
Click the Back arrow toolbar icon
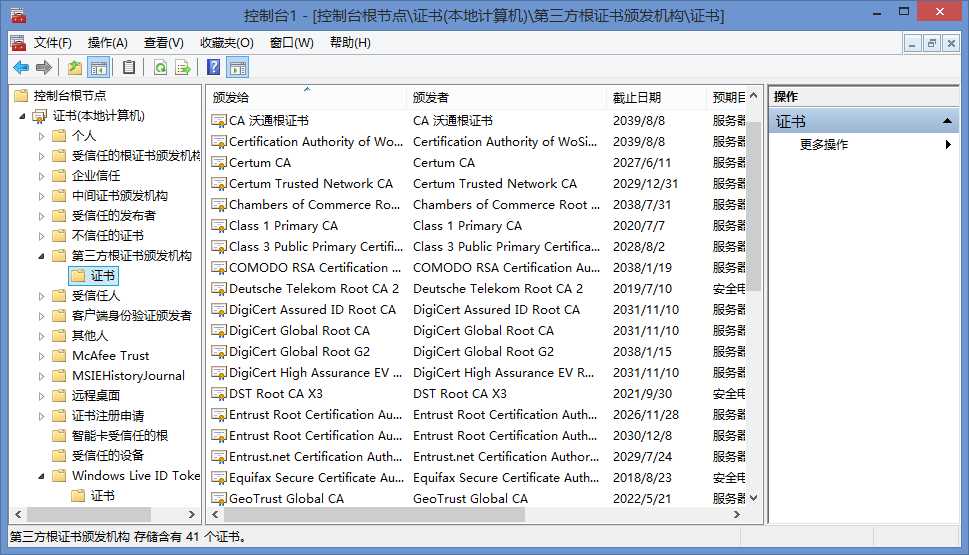pyautogui.click(x=21, y=67)
